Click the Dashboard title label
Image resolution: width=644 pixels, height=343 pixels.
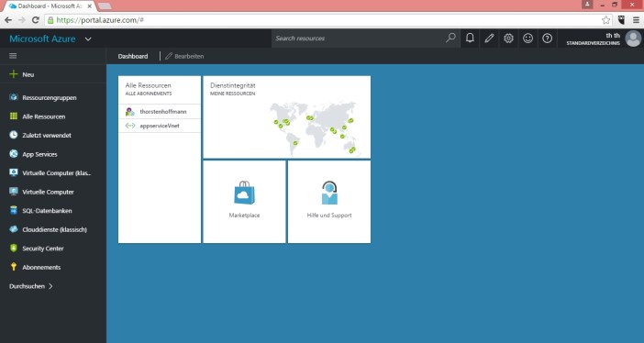click(x=133, y=56)
